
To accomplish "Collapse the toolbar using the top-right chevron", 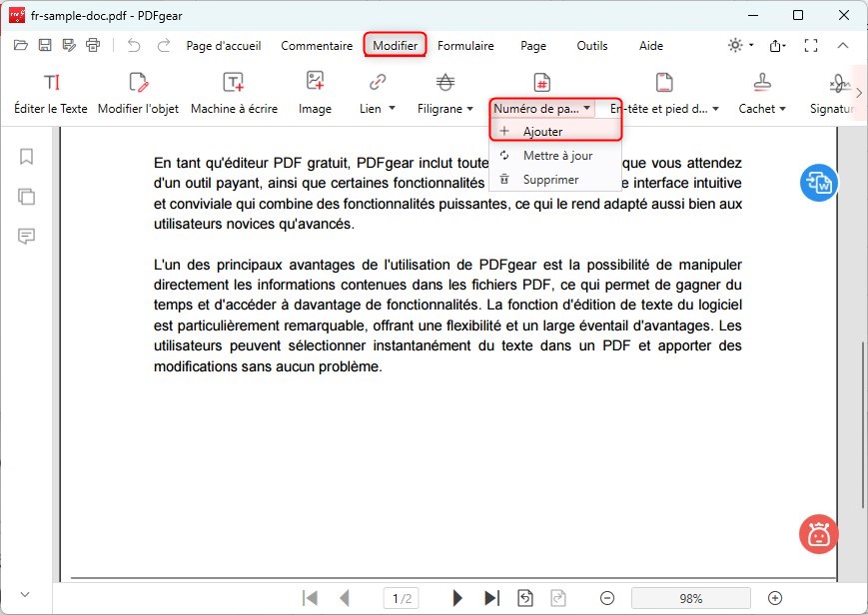I will (x=842, y=45).
